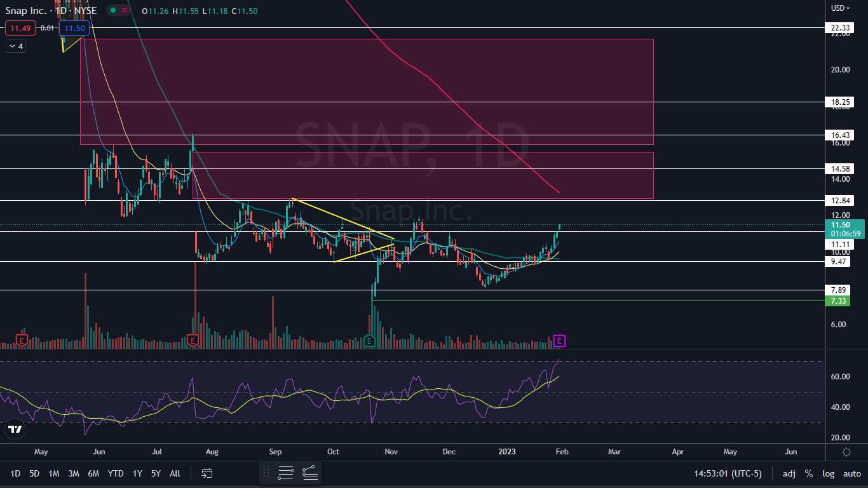Toggle percent scale mode
The height and width of the screenshot is (488, 868).
coord(809,473)
